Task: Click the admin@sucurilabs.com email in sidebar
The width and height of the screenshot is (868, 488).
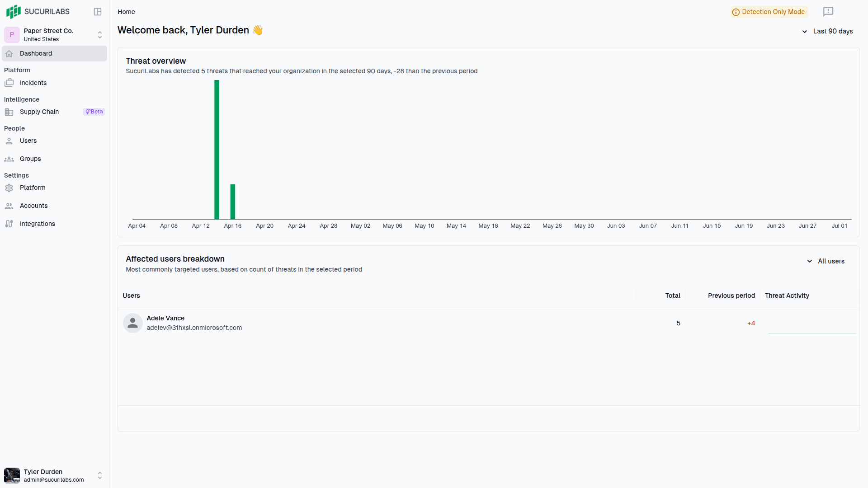Action: coord(54,480)
